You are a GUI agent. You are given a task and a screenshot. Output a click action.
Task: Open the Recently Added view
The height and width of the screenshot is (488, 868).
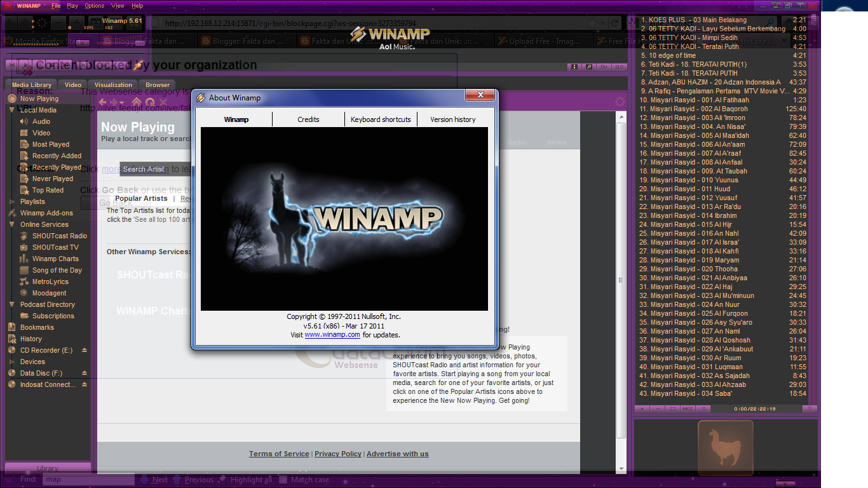pos(57,156)
